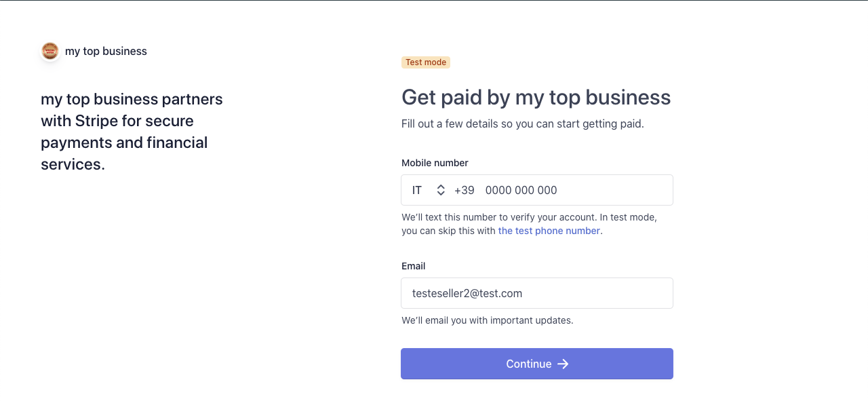Screen dimensions: 868x401
Task: Click the my top business logo icon
Action: click(50, 51)
